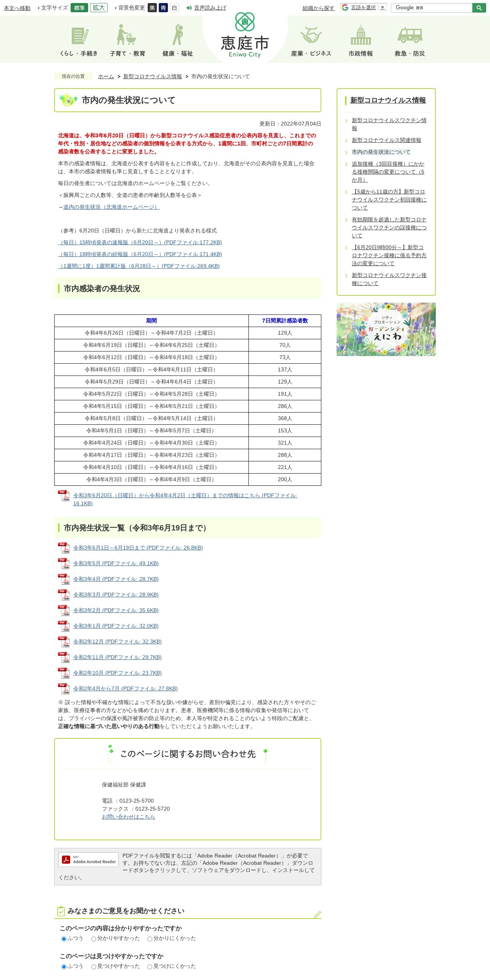490x980 pixels.
Task: Click the PDF icon for 令和3年6月1日～6月19日まで
Action: pyautogui.click(x=64, y=548)
